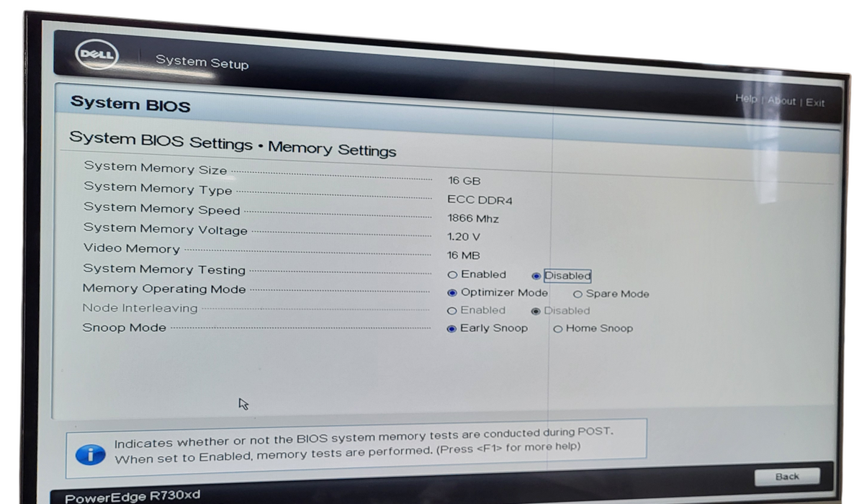Viewport: 854px width, 504px height.
Task: Click the 16 MB video memory value
Action: [464, 255]
